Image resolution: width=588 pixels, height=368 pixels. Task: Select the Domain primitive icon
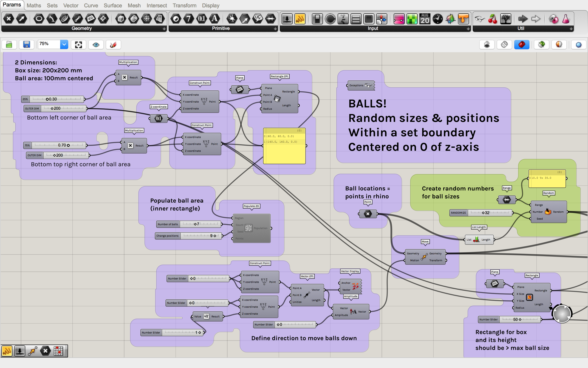270,19
